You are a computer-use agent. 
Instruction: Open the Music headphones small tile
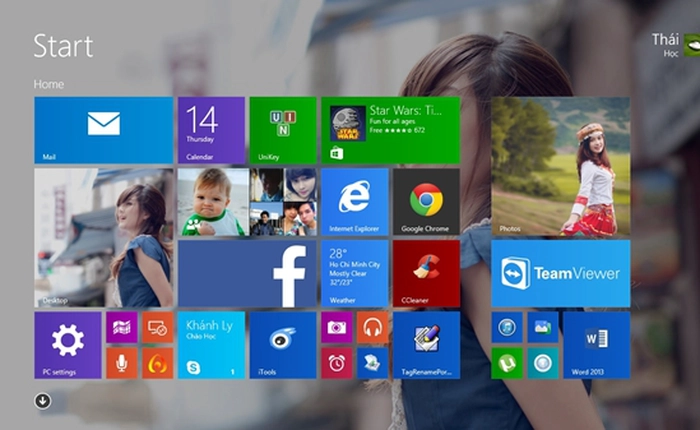point(373,327)
